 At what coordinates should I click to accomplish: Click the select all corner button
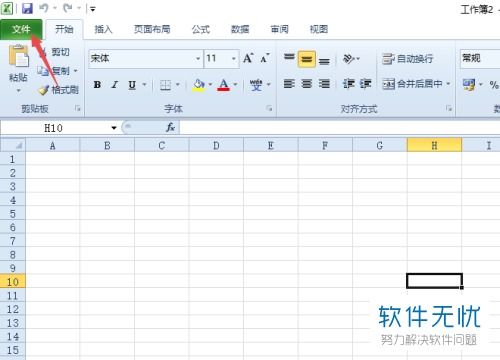13,145
